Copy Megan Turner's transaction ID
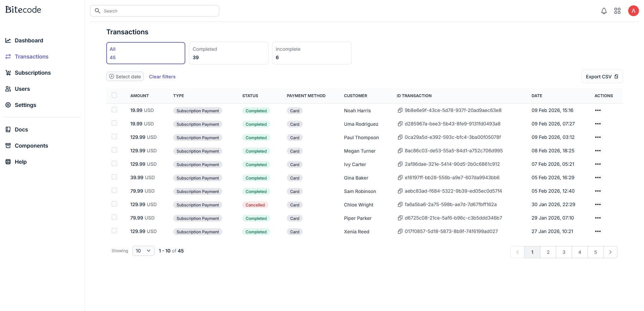Viewport: 644px width, 311px height. (400, 151)
